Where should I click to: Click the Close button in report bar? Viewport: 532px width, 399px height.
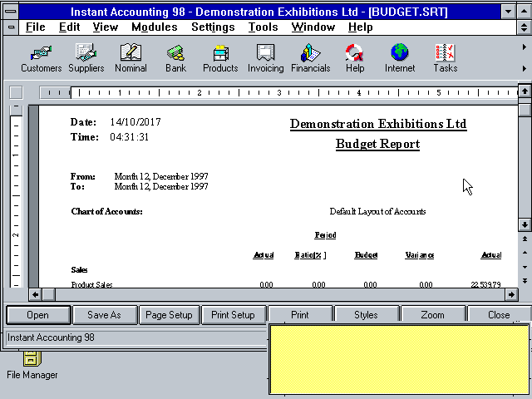click(x=499, y=315)
